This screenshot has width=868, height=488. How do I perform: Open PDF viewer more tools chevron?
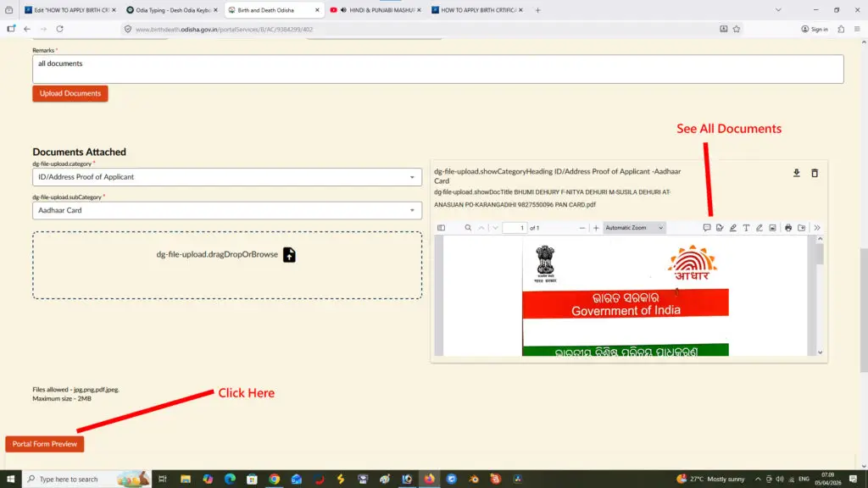(x=817, y=228)
